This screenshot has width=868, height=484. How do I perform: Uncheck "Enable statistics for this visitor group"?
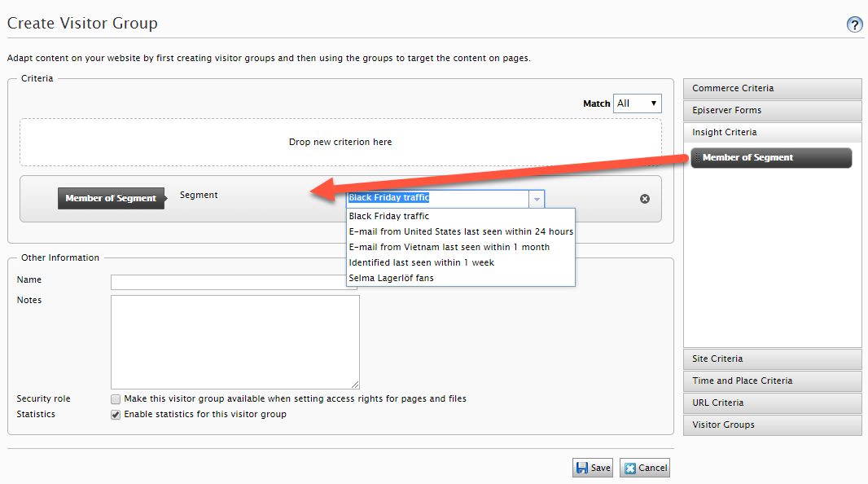[115, 414]
